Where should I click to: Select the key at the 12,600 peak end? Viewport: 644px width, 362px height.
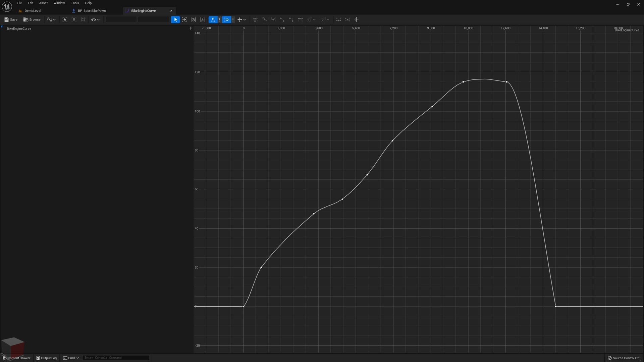(x=506, y=82)
